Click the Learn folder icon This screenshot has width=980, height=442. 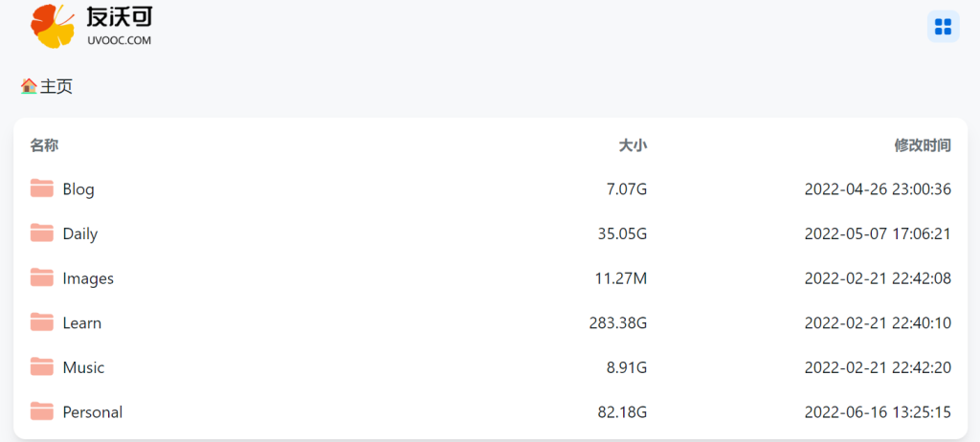(41, 322)
